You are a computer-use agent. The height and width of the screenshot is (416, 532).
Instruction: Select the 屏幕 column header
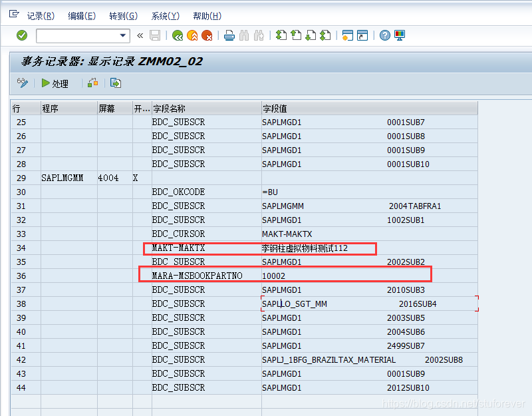pyautogui.click(x=114, y=108)
